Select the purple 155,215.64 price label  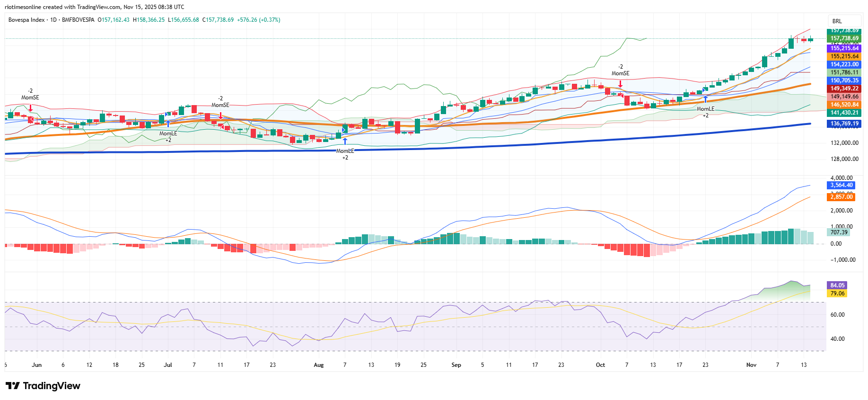pyautogui.click(x=844, y=48)
